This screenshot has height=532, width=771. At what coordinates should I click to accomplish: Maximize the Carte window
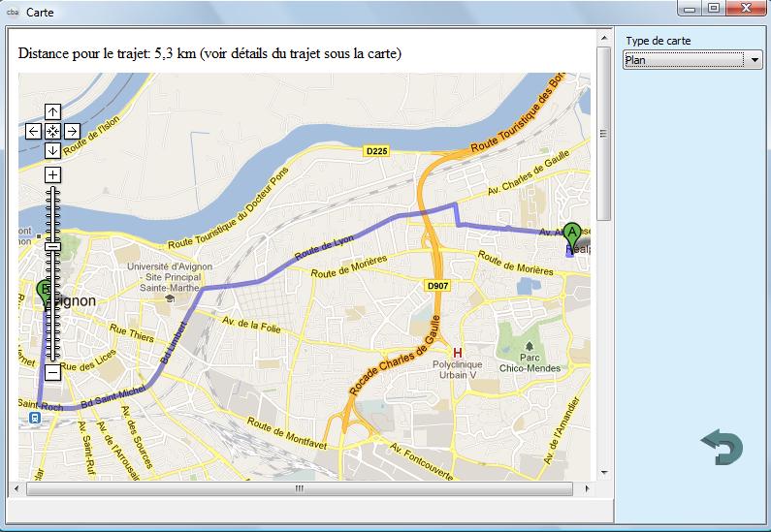point(715,8)
